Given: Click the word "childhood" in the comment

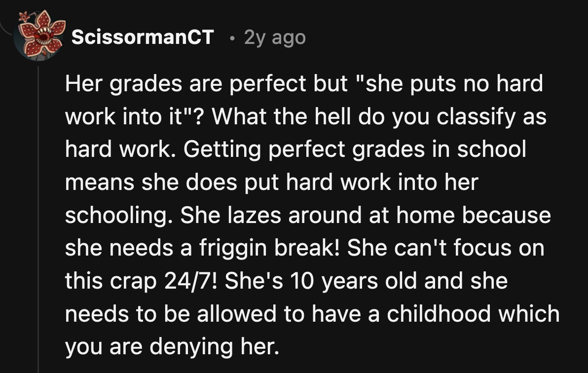Looking at the screenshot, I should pos(439,314).
